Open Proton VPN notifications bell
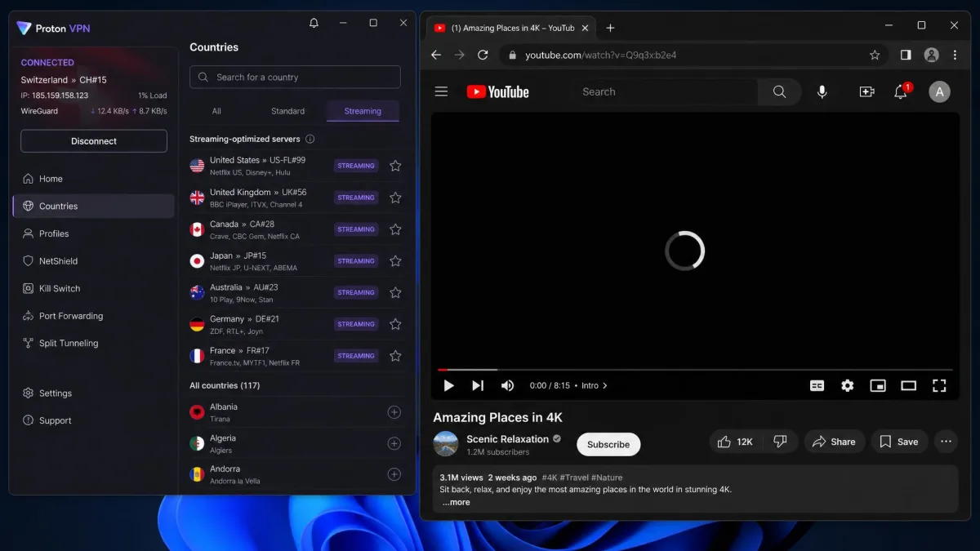 314,23
